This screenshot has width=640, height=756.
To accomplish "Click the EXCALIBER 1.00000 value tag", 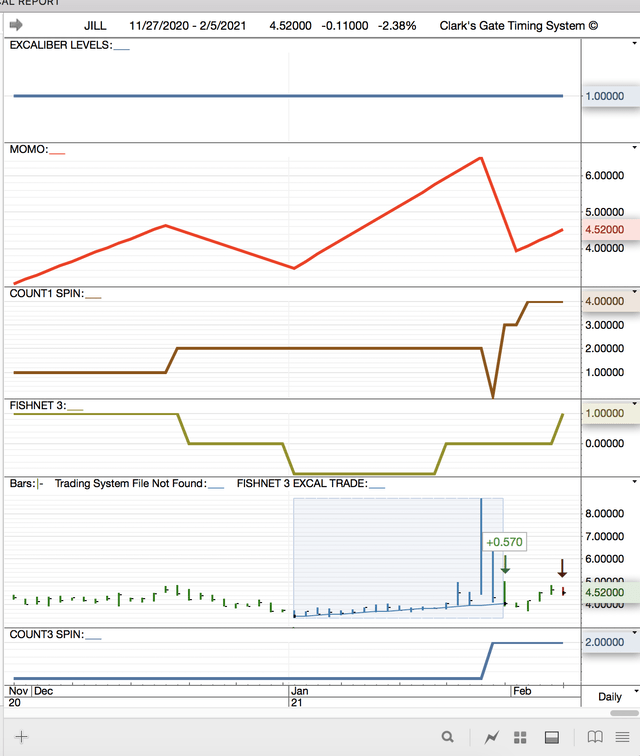I will 611,96.
